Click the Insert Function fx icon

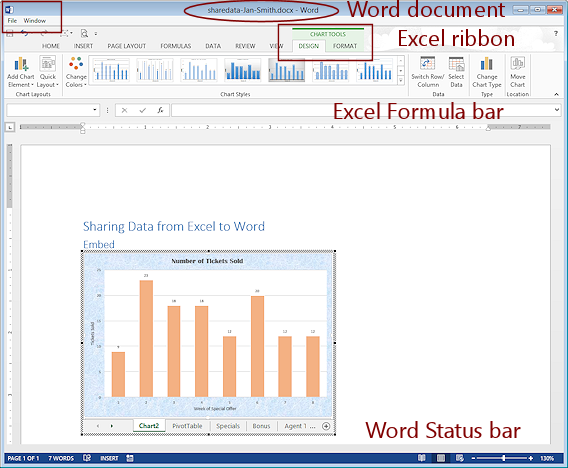[160, 110]
